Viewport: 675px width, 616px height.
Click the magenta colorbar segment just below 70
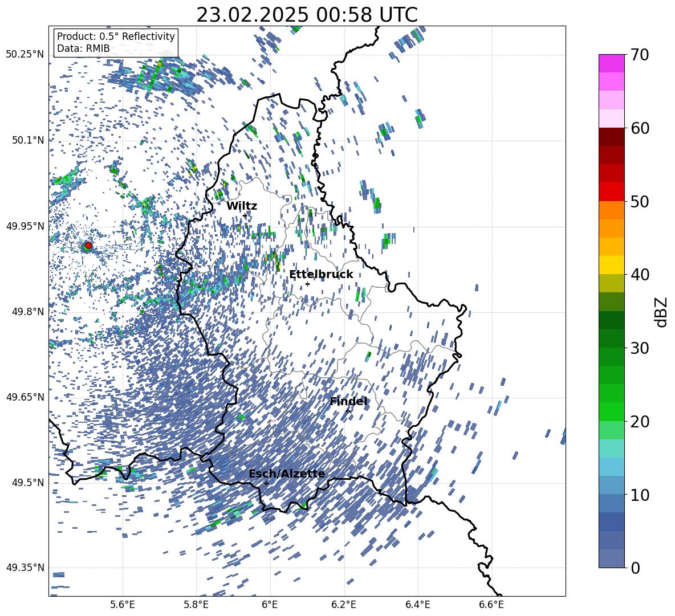(x=612, y=64)
